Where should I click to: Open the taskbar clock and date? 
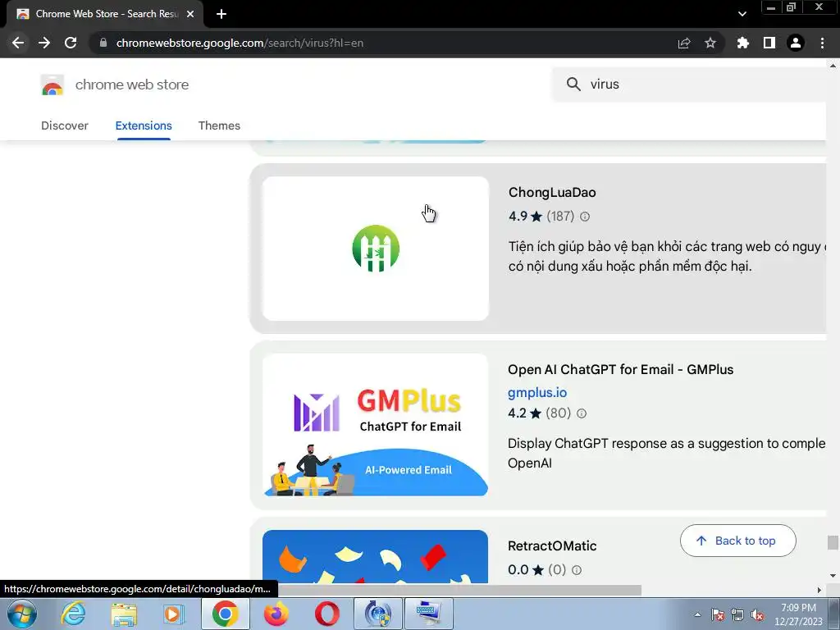tap(798, 614)
